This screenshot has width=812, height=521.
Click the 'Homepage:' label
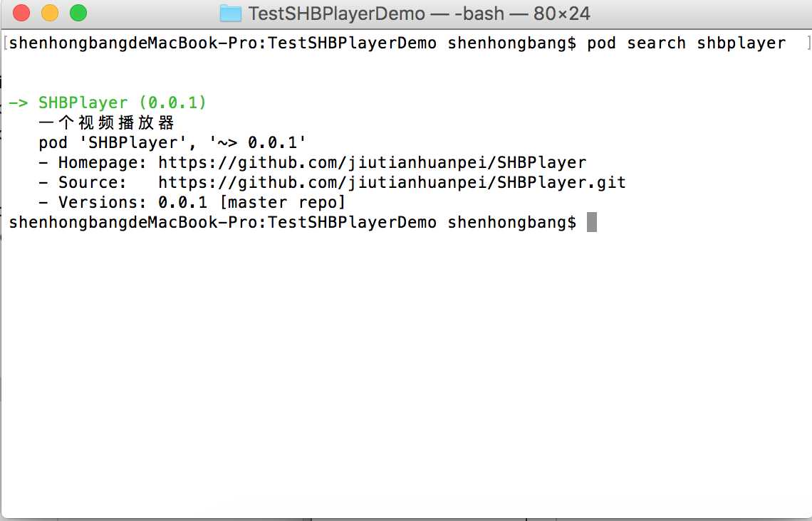[103, 163]
